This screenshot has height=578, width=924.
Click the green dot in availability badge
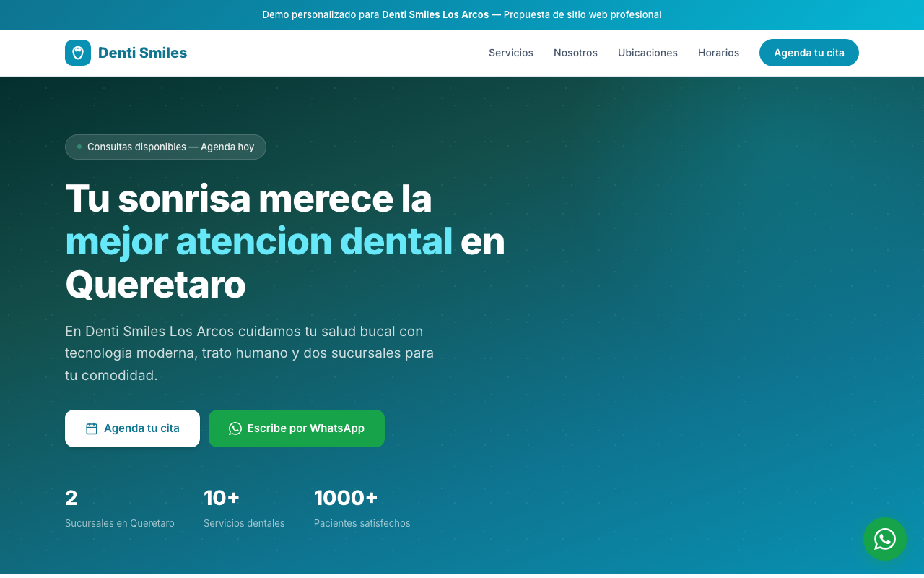point(78,147)
